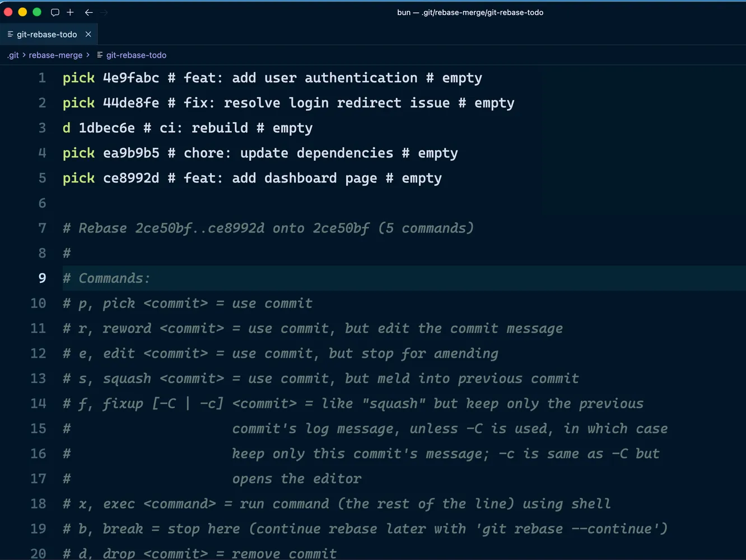
Task: Click the word "exec" on line 18
Action: tap(119, 504)
